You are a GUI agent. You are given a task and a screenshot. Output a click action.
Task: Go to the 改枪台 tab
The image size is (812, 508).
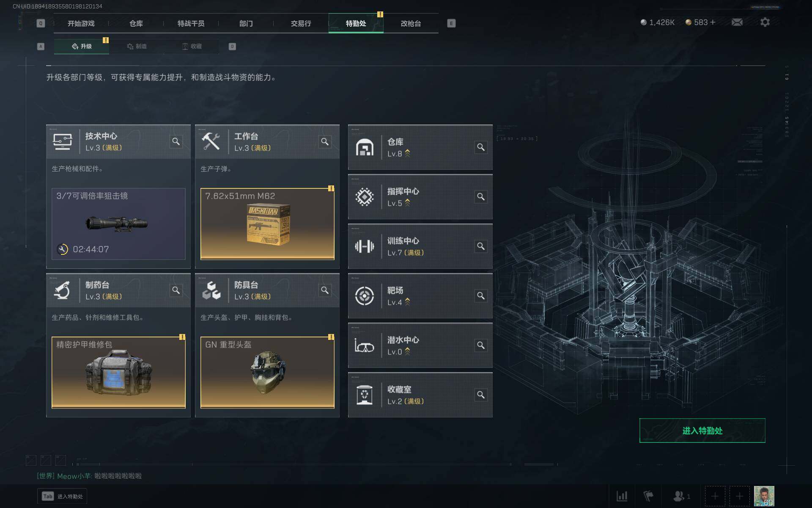(411, 23)
